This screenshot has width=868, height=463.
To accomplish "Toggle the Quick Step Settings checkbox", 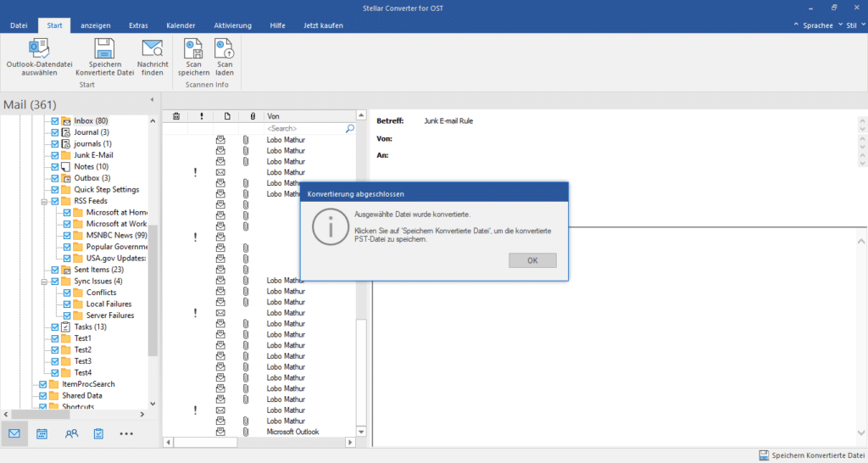I will (55, 189).
